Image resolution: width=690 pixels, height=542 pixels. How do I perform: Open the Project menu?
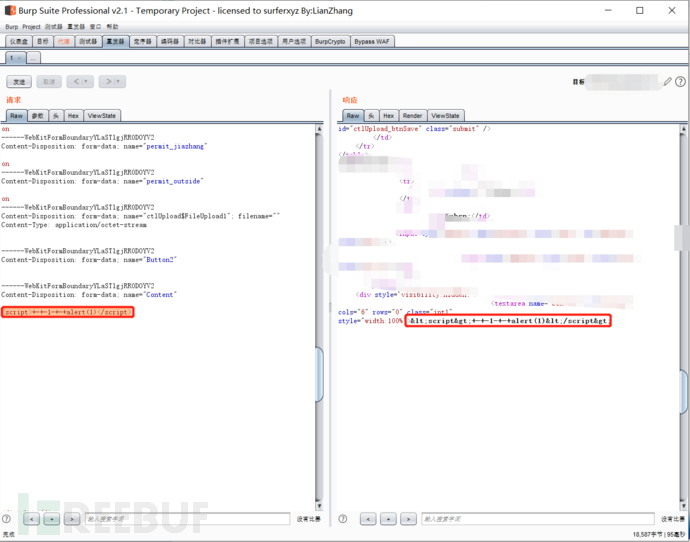pyautogui.click(x=31, y=27)
